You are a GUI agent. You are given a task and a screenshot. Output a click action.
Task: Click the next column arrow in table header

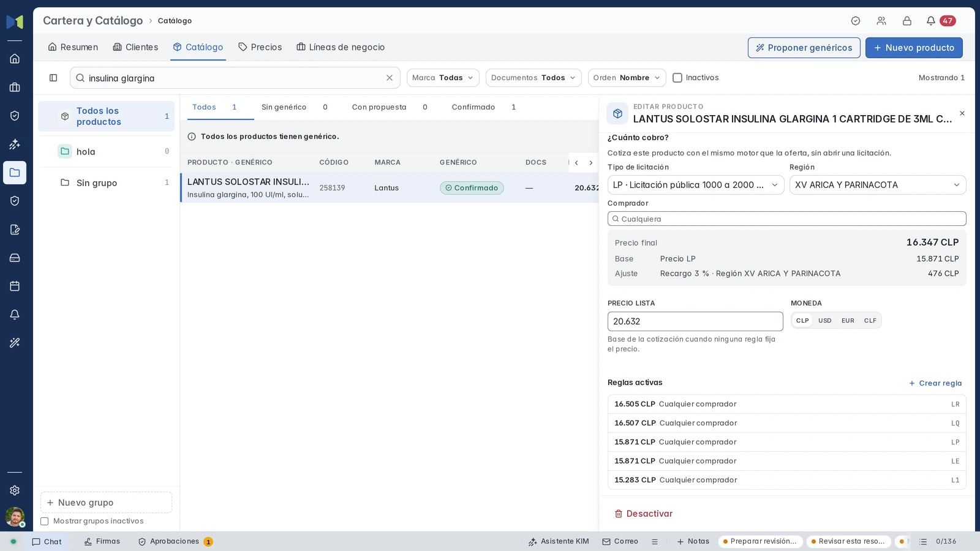(591, 163)
